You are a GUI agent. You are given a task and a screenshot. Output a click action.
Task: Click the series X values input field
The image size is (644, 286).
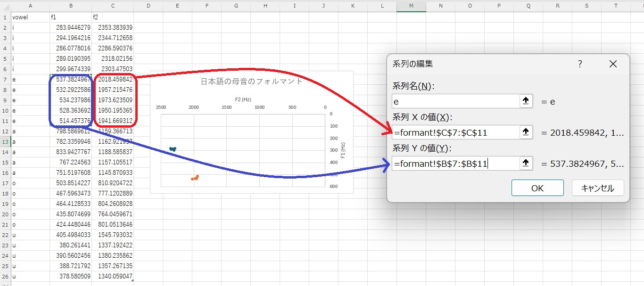click(455, 132)
